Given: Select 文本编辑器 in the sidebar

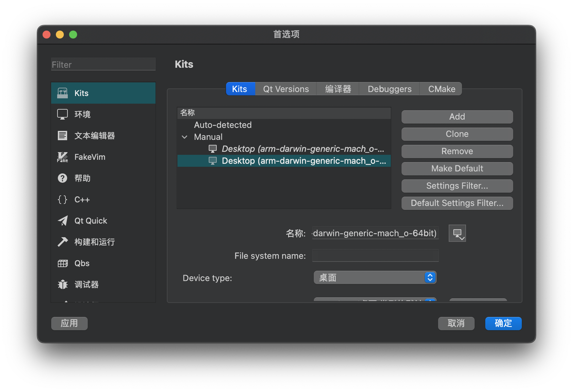Looking at the screenshot, I should (x=103, y=136).
